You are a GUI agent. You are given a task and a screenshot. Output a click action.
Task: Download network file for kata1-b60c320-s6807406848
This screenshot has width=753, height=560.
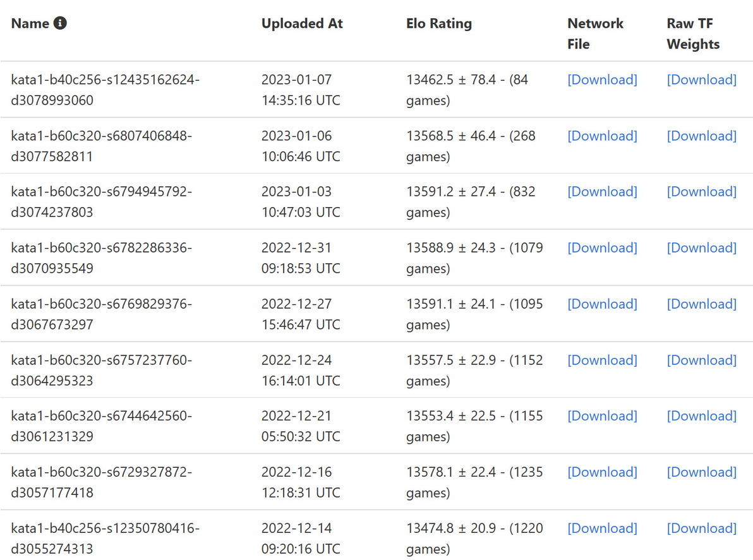tap(602, 136)
